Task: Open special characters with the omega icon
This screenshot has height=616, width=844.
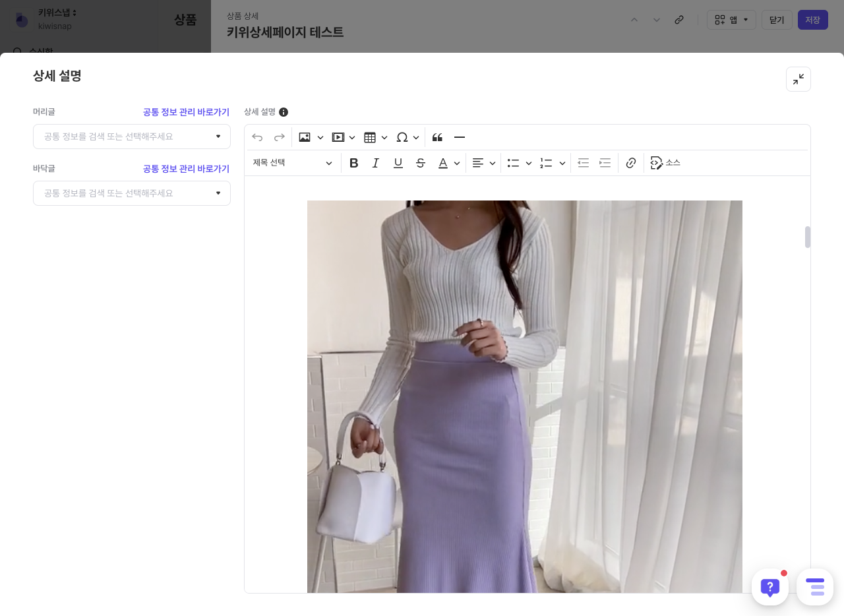Action: click(402, 137)
